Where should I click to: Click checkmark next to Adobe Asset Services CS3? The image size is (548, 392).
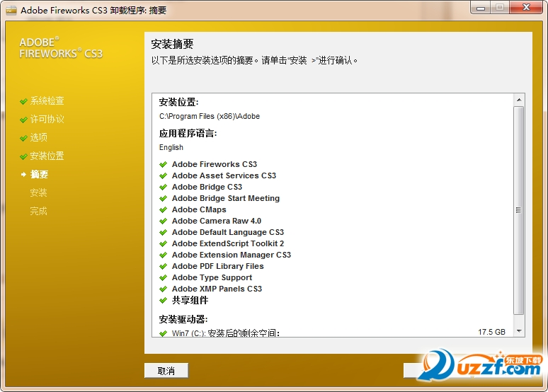164,175
